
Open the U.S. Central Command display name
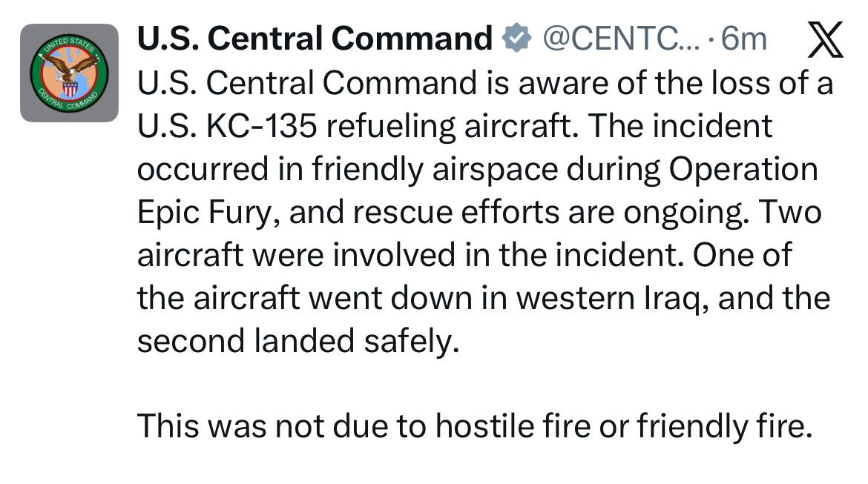[x=315, y=39]
